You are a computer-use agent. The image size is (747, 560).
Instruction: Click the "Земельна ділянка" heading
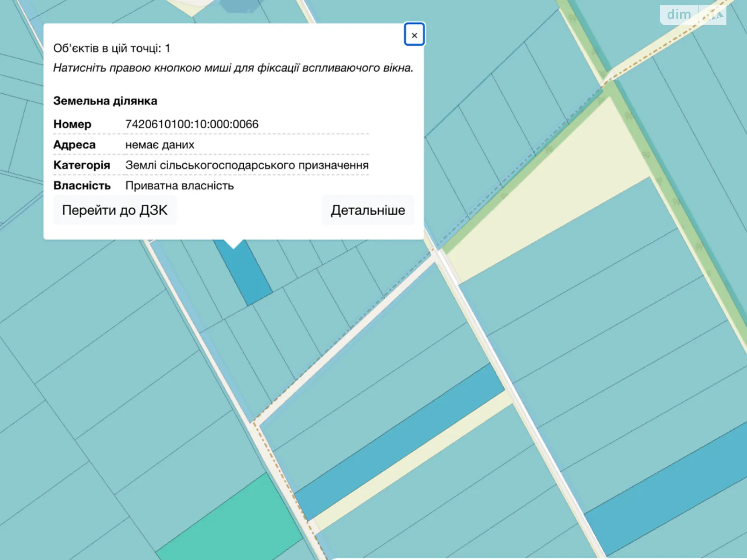coord(105,101)
